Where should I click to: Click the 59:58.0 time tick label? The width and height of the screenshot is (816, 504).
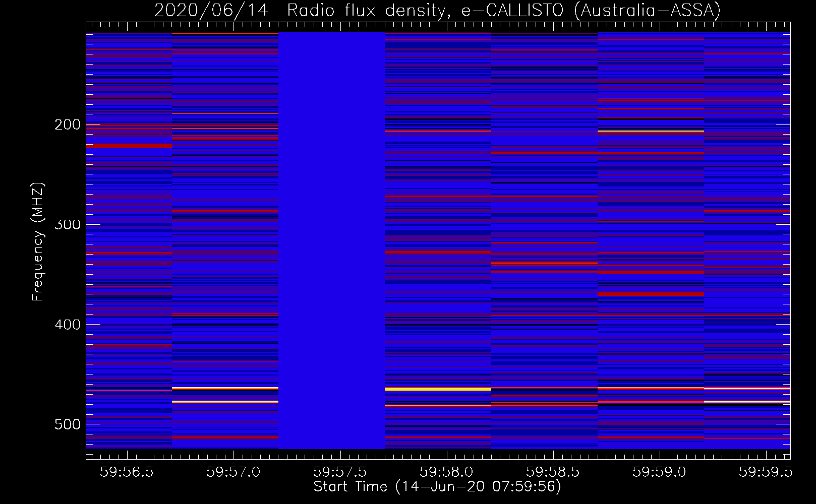tap(446, 472)
